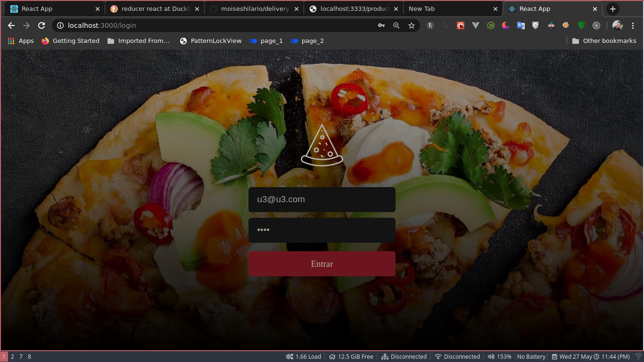Viewport: 644px width, 362px height.
Task: Close the reducer react DuckDuckGo tab
Action: pos(197,9)
